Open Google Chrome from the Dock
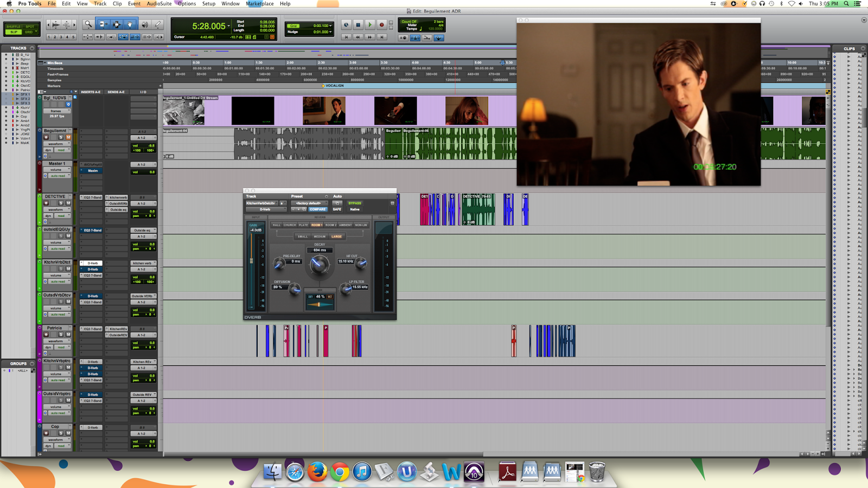 point(340,472)
